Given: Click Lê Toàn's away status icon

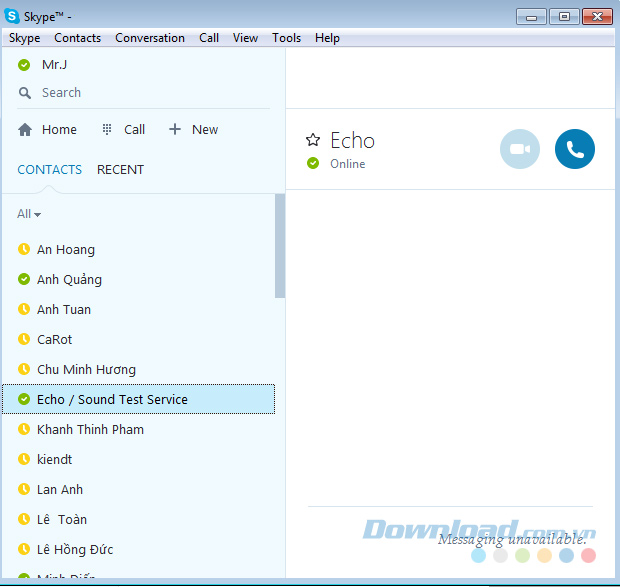Looking at the screenshot, I should coord(24,519).
